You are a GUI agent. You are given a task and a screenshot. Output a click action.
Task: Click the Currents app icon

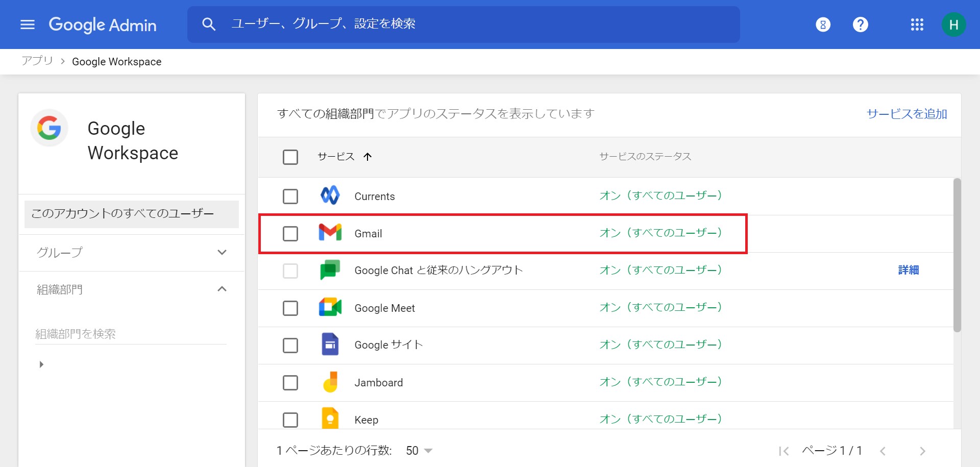point(330,195)
